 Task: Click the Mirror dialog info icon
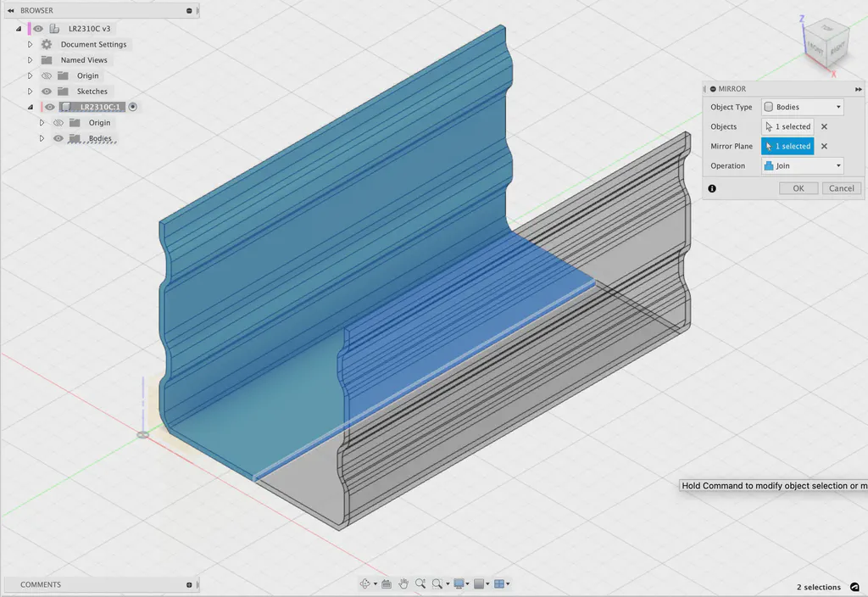(x=712, y=188)
